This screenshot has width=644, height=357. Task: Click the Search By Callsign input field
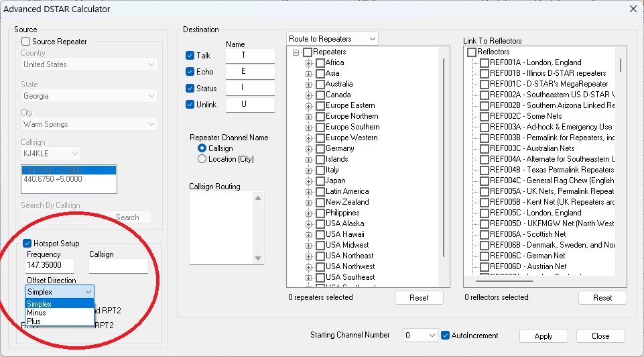point(56,217)
